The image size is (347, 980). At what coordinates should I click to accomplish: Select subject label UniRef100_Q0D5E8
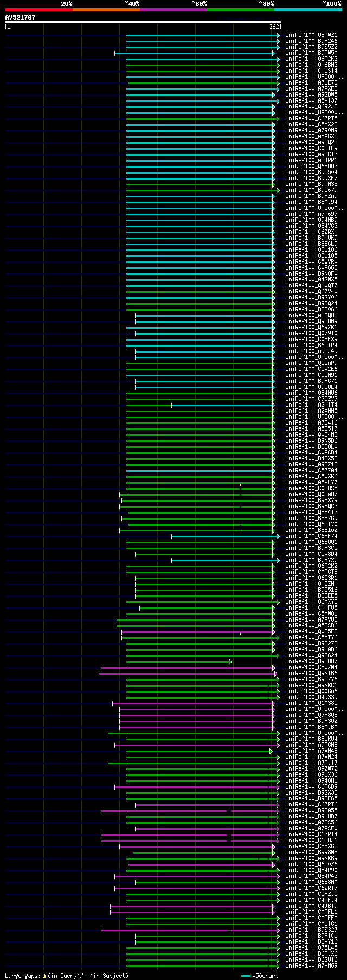(311, 631)
